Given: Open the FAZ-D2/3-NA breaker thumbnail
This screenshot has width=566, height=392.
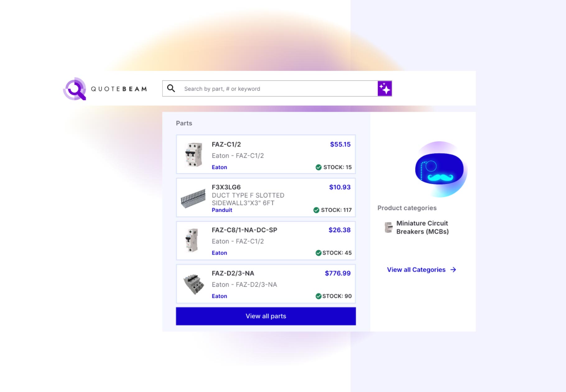Looking at the screenshot, I should click(x=194, y=284).
